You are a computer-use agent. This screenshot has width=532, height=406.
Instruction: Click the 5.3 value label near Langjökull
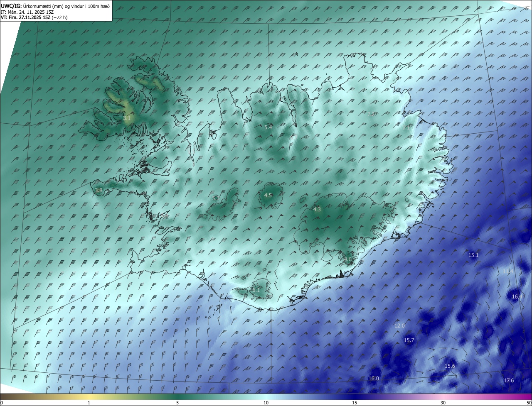coord(216,198)
